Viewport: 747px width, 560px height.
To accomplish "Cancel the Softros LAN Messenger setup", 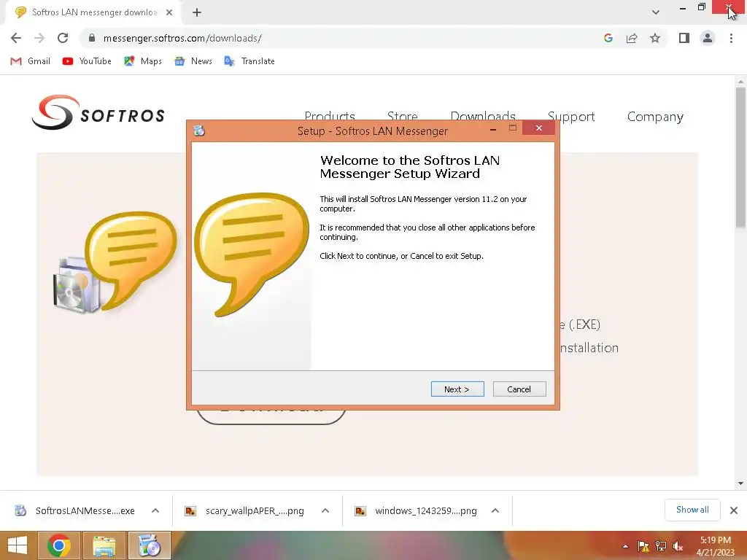I will coord(519,389).
